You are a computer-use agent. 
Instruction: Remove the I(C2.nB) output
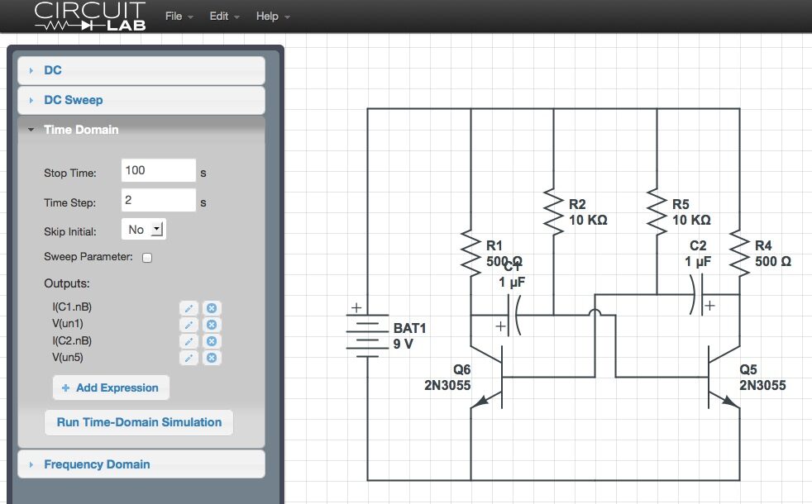[211, 341]
